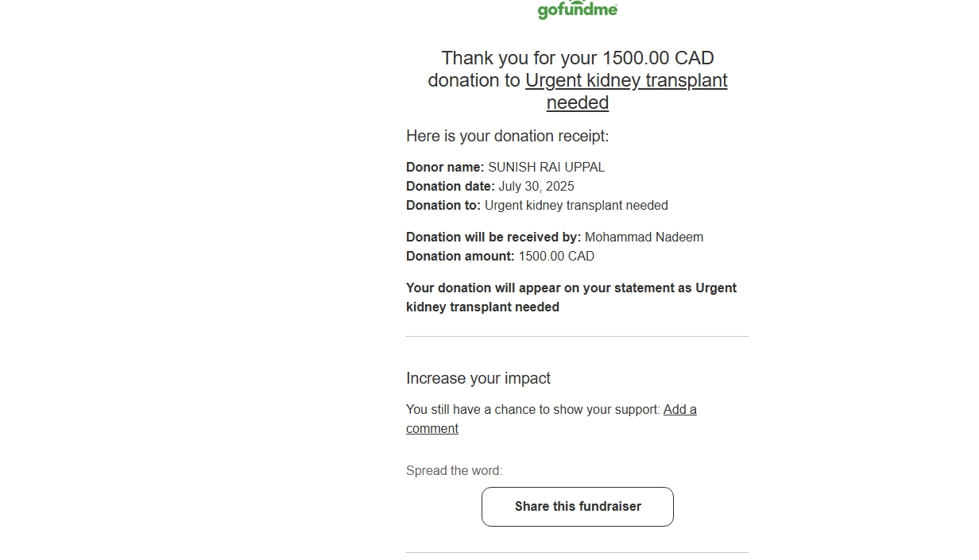Click the recipient name Mohammad Nadeem
The width and height of the screenshot is (979, 560).
(x=644, y=238)
